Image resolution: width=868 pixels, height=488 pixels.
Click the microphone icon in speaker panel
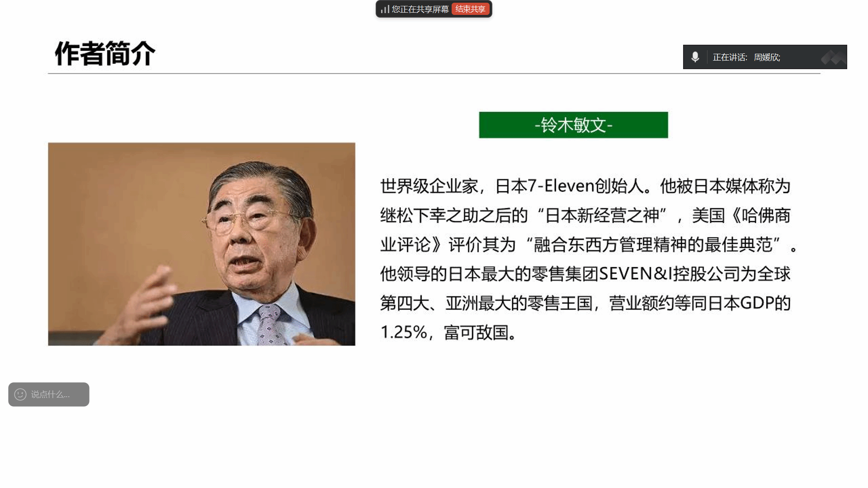point(695,57)
